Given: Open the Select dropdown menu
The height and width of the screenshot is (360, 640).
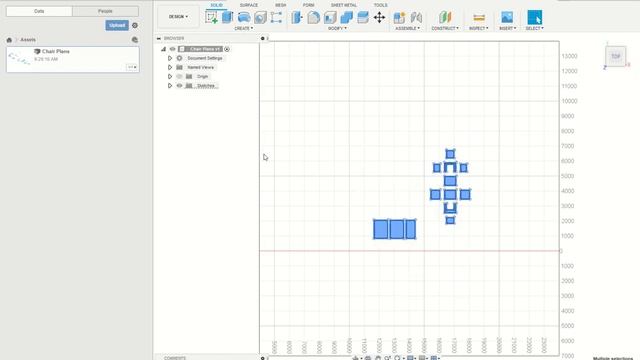Looking at the screenshot, I should (534, 29).
